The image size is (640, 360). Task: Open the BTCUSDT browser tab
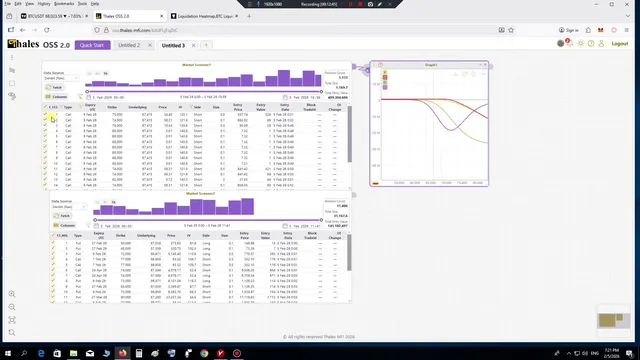pos(54,16)
